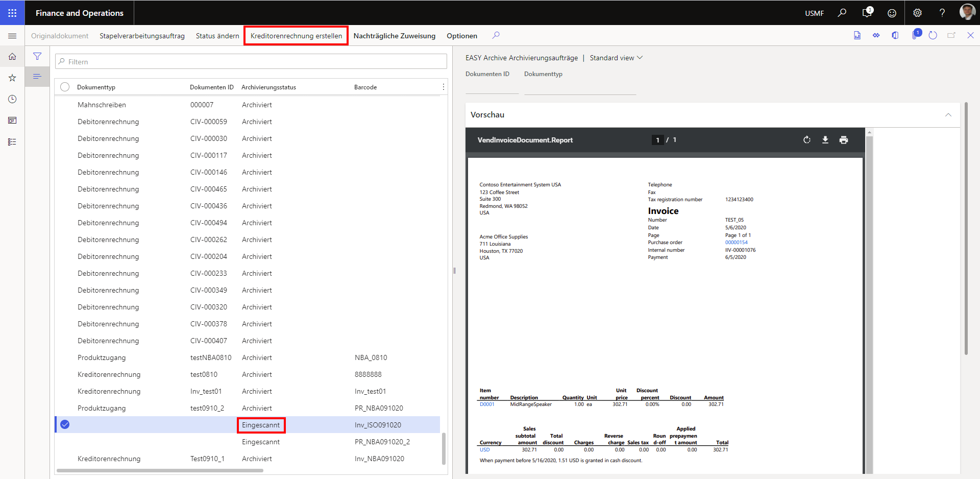The width and height of the screenshot is (980, 479).
Task: Click into the Filtern search box
Action: 251,61
